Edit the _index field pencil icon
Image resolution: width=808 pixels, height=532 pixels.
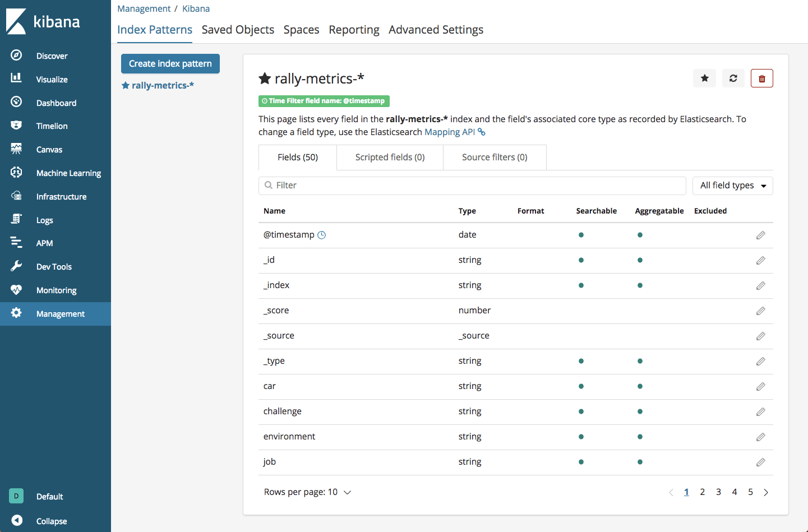click(x=760, y=286)
